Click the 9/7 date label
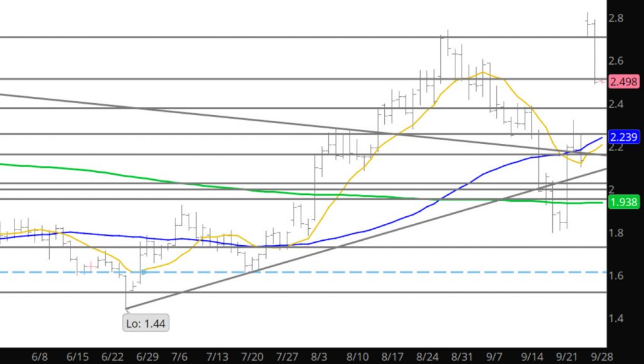This screenshot has width=644, height=364. (x=494, y=356)
